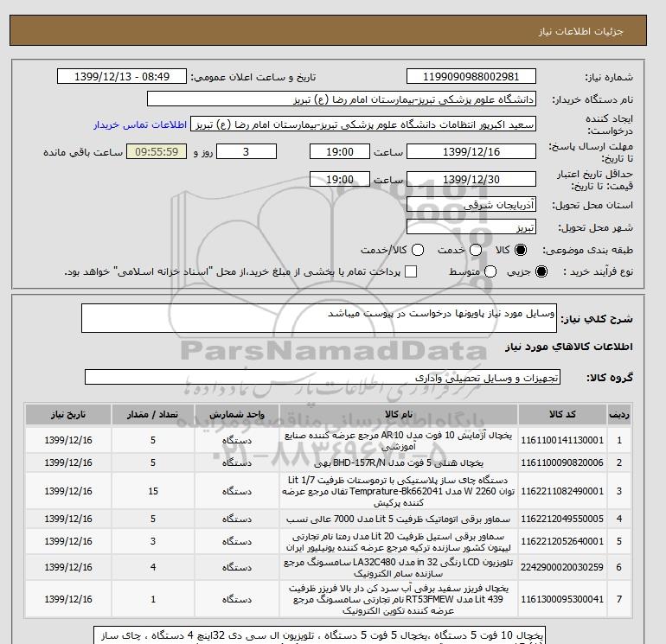Click the response deadline time 19:00 field
Screen dimensions: 666x644
click(x=339, y=151)
